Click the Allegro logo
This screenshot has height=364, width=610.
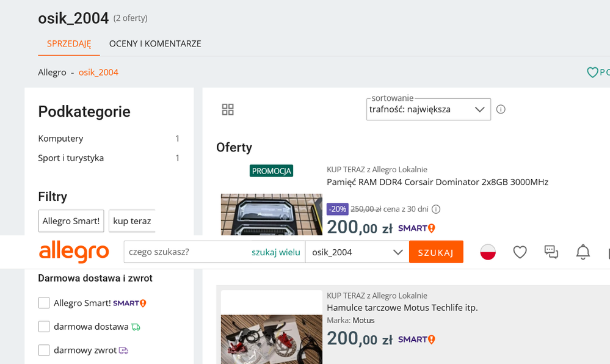[74, 252]
